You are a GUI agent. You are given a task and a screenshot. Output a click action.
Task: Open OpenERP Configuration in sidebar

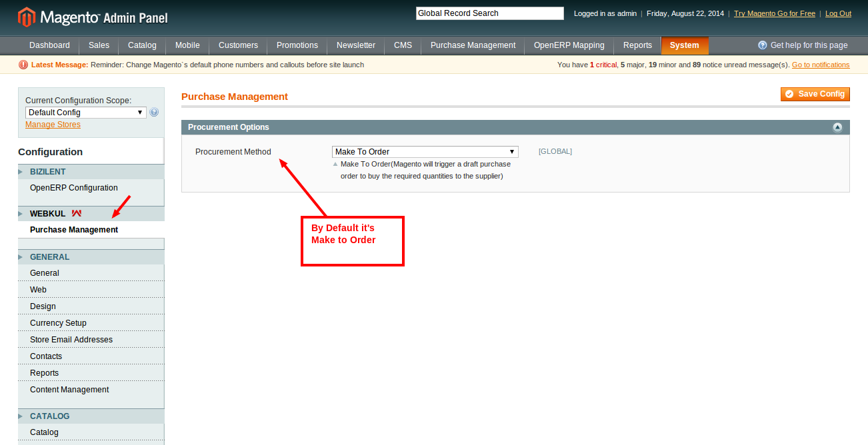(x=91, y=188)
